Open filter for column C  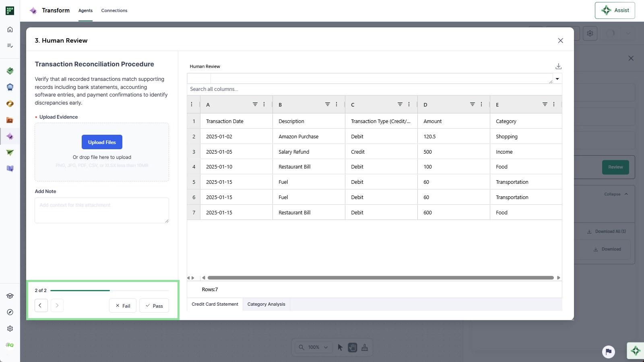coord(400,104)
